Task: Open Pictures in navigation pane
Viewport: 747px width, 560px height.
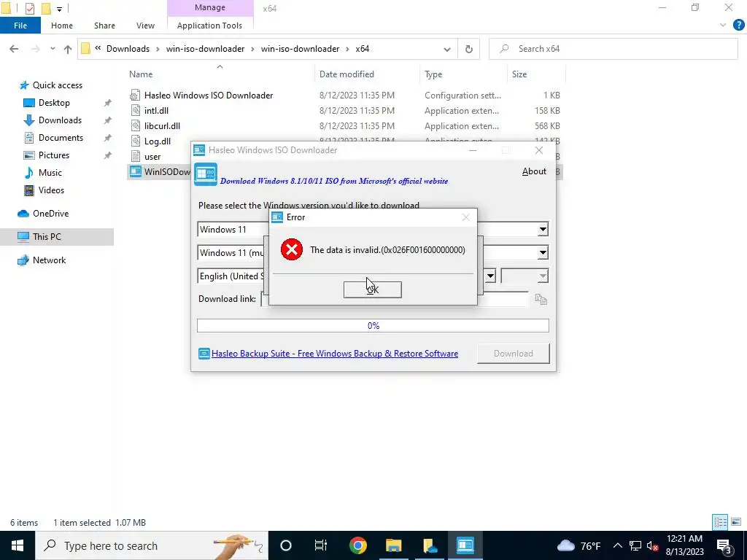Action: 54,155
